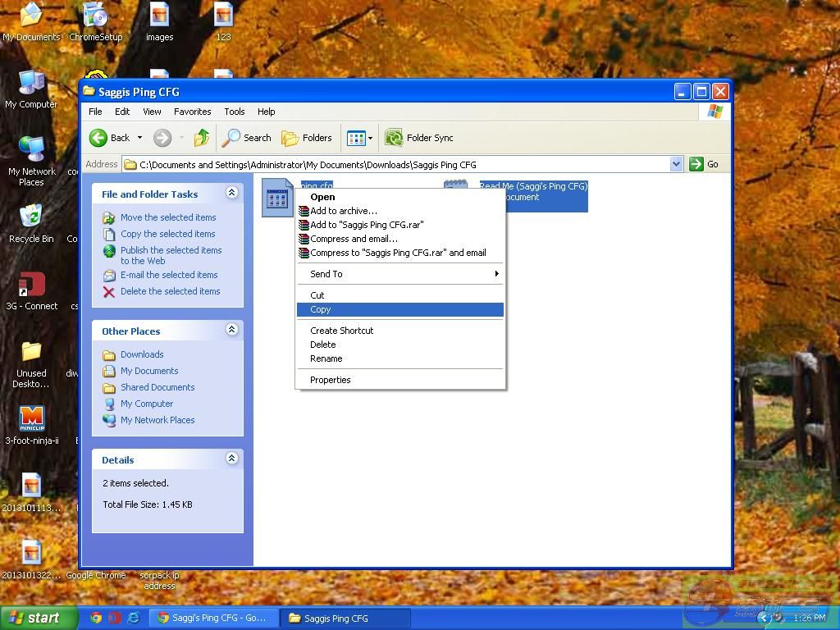Launch Folder Sync from toolbar
Screen dimensions: 840x630
coord(419,138)
